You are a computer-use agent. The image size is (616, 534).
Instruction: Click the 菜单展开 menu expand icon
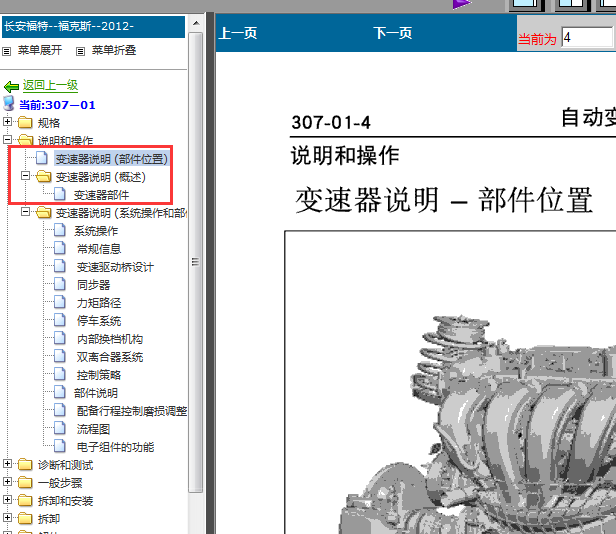coord(7,51)
